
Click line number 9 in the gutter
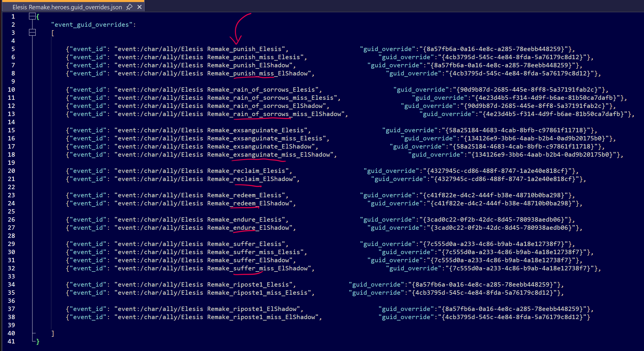coord(13,82)
